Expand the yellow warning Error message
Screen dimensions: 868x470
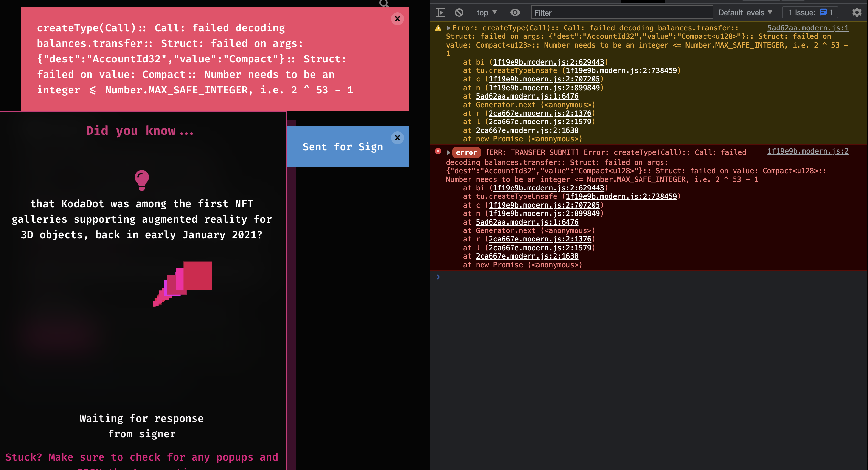[449, 28]
